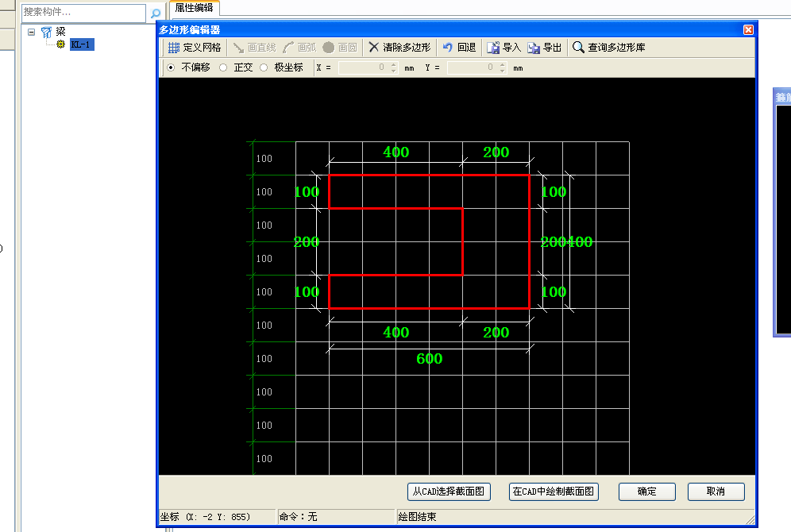Click the Y offset input field
Image resolution: width=791 pixels, height=532 pixels.
click(473, 67)
